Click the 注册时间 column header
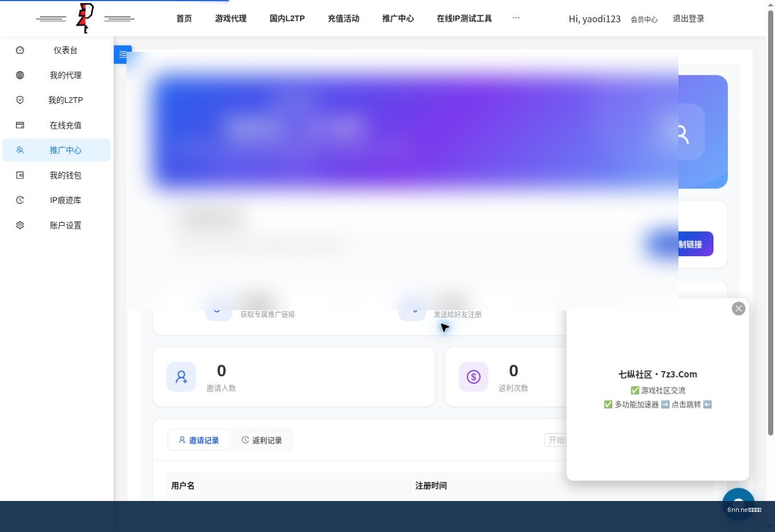Viewport: 775px width, 532px height. pos(431,485)
